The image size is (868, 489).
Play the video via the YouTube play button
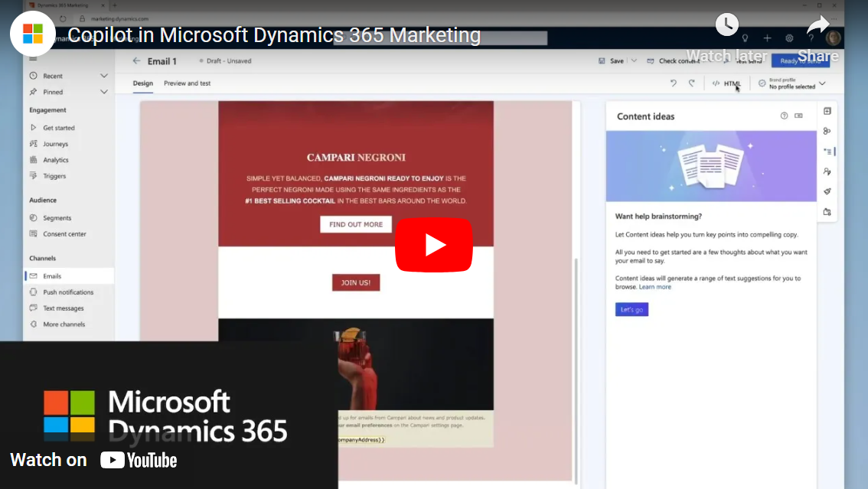(434, 245)
